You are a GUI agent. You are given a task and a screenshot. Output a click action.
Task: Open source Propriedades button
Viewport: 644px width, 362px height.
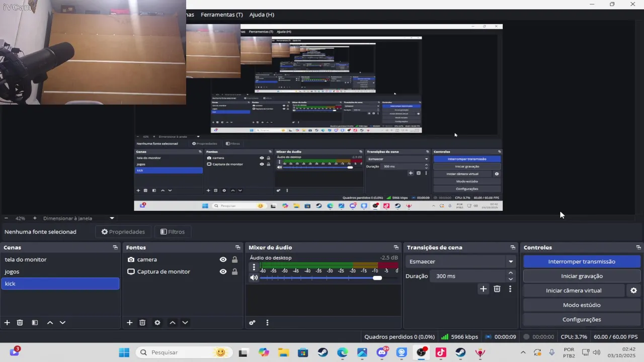coord(123,232)
